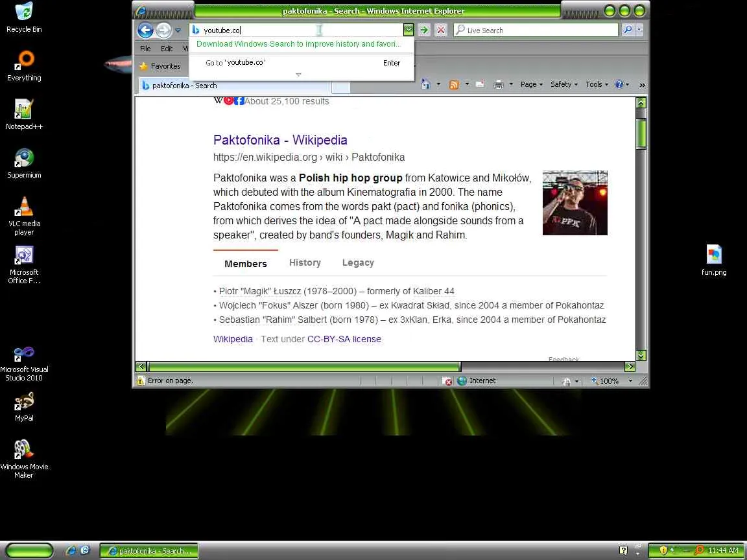Image resolution: width=747 pixels, height=560 pixels.
Task: Select the VLC media player shortcut
Action: point(24,216)
